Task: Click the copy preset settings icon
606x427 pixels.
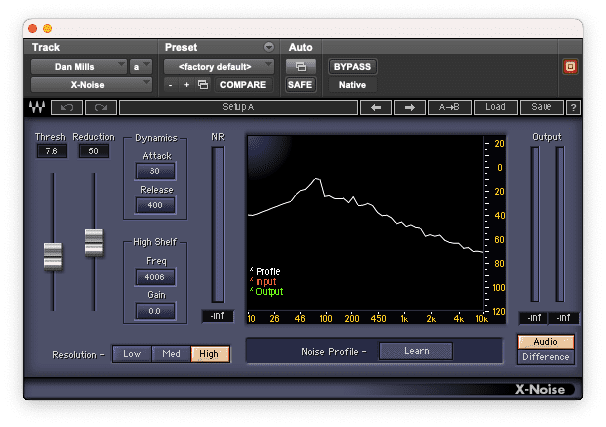Action: [203, 85]
